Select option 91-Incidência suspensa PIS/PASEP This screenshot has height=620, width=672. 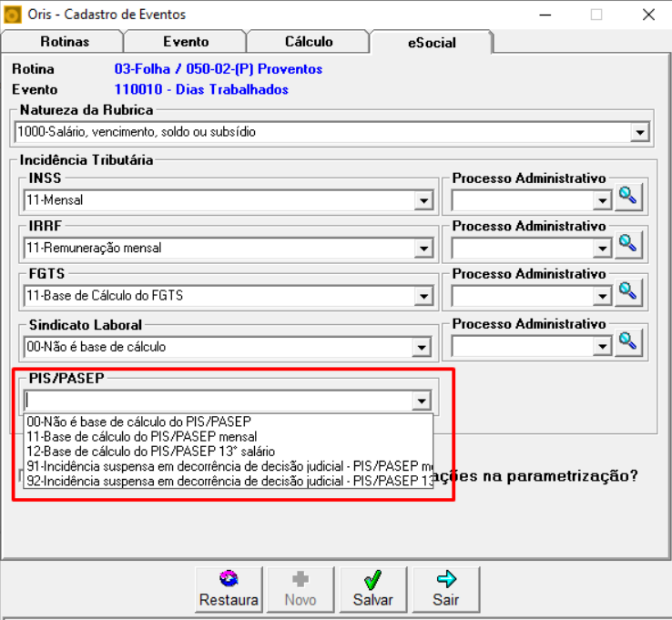[x=229, y=466]
